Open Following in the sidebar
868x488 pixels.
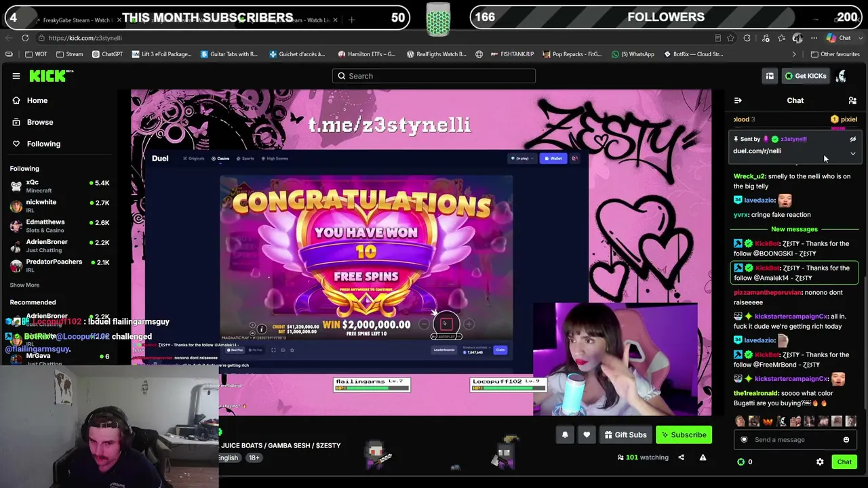pyautogui.click(x=43, y=144)
